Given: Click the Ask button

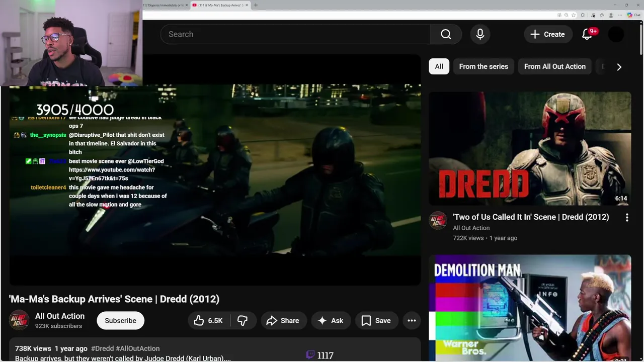Looking at the screenshot, I should click(331, 321).
